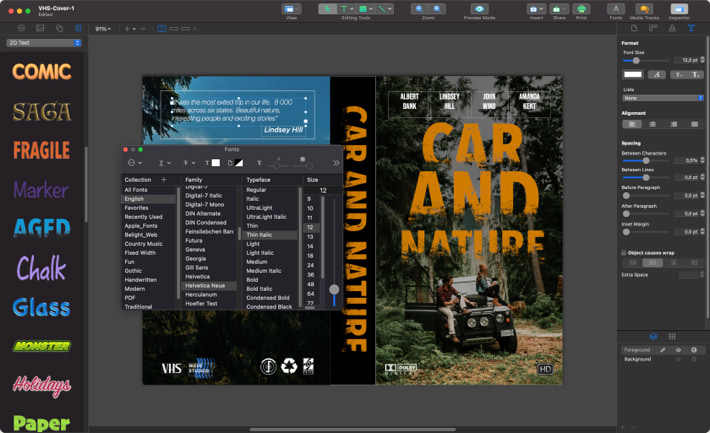Open the grid tab next to layers
Screen dimensions: 710x433
click(x=672, y=337)
